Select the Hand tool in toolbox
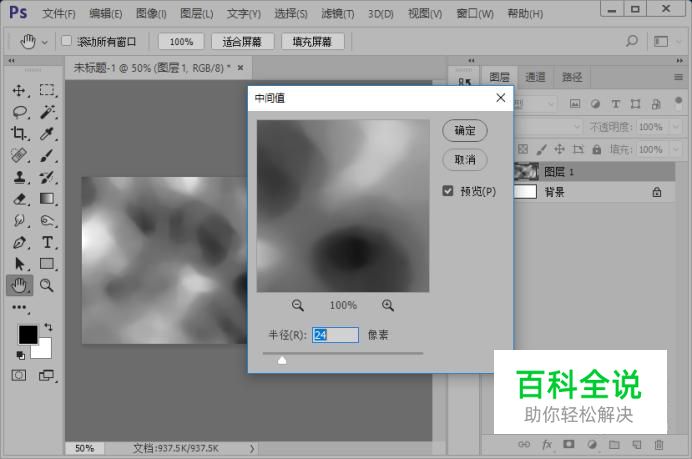This screenshot has width=692, height=459. (19, 286)
